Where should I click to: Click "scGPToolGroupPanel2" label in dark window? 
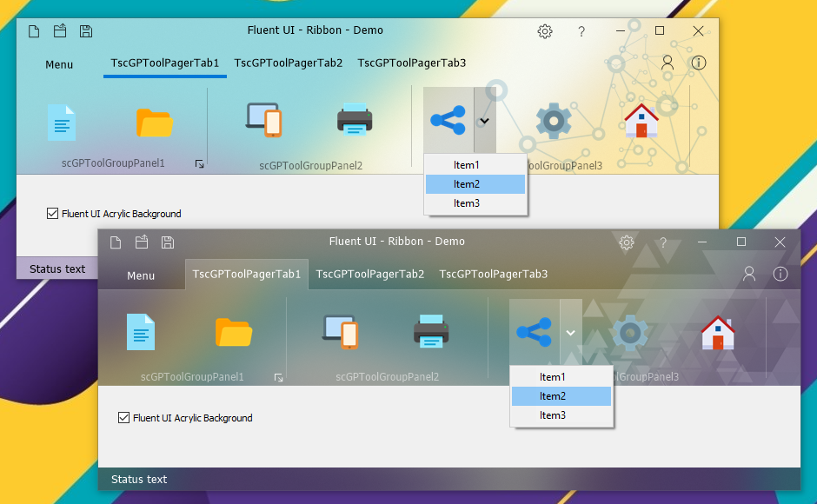tap(387, 377)
